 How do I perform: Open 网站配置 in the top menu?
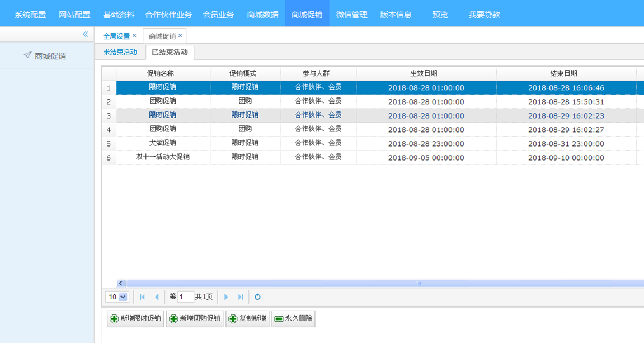point(74,15)
